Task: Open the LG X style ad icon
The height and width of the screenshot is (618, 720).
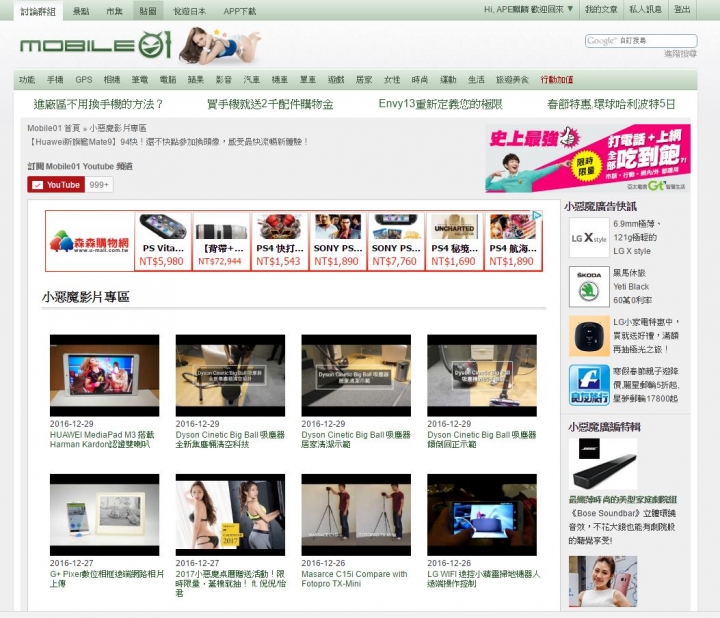Action: pos(589,237)
